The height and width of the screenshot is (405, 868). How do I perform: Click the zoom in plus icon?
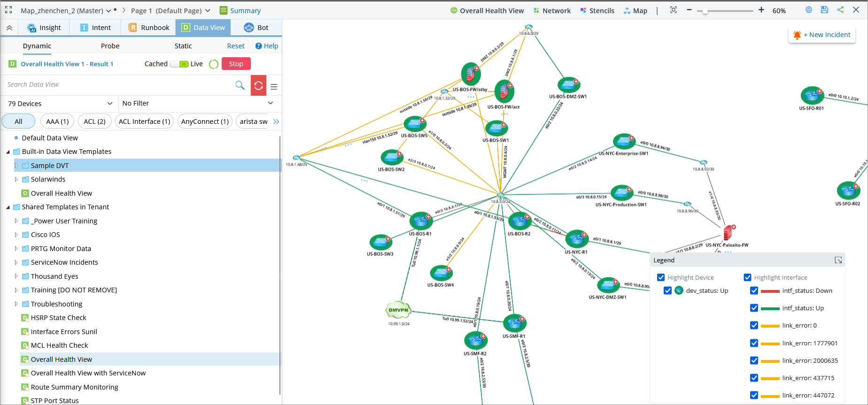tap(761, 10)
